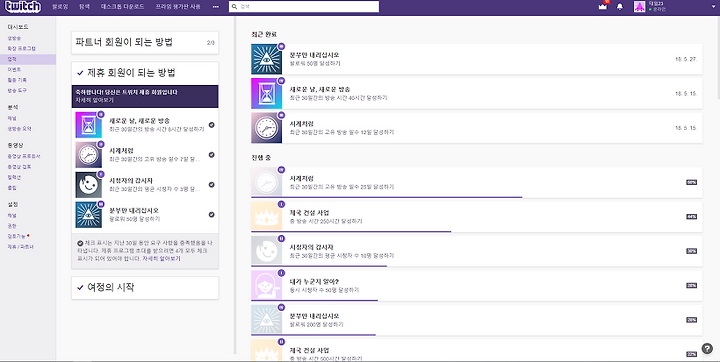Open 생방송 요약 in the sidebar
Image resolution: width=720 pixels, height=362 pixels.
pos(20,129)
